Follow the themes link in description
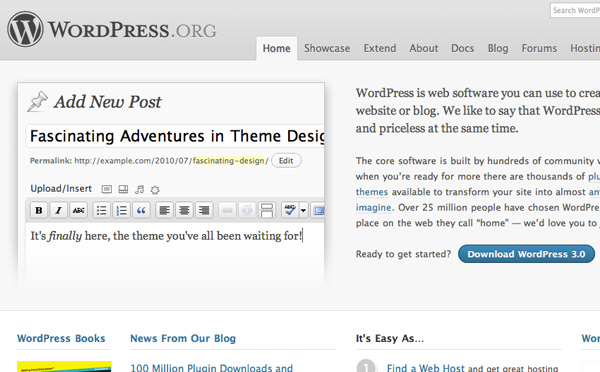Screen dimensions: 600x372 click(372, 192)
